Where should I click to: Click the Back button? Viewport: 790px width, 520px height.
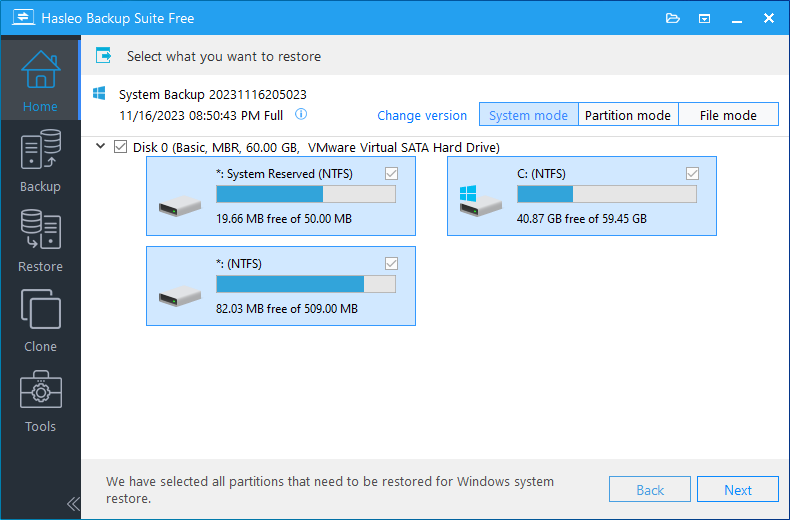tap(649, 489)
